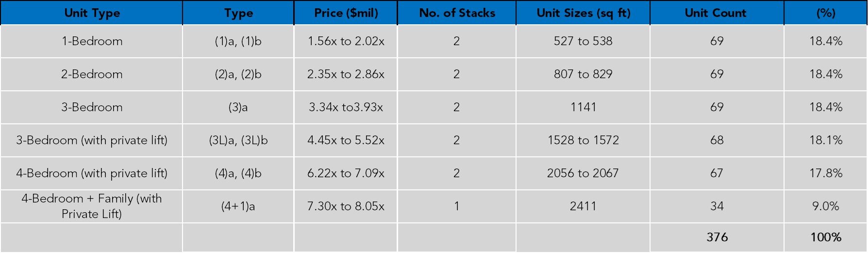This screenshot has width=868, height=253.
Task: Select price cell "1.56x to 2.02x"
Action: click(346, 41)
